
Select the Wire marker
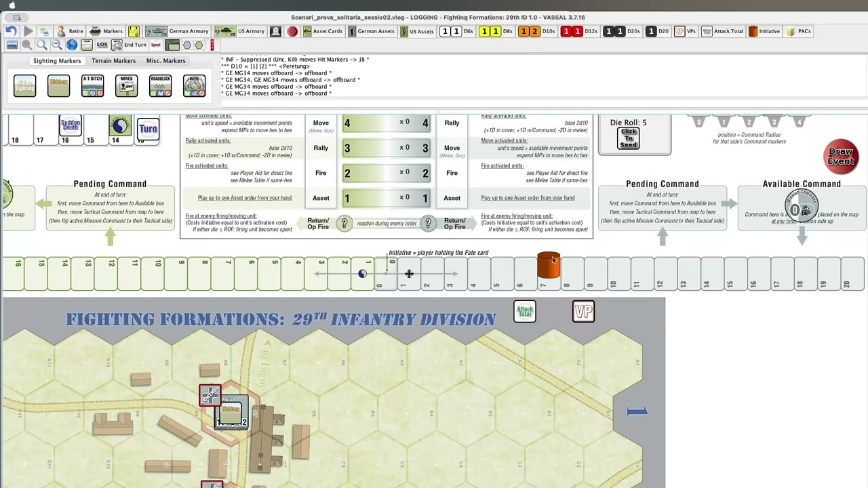pyautogui.click(x=194, y=85)
